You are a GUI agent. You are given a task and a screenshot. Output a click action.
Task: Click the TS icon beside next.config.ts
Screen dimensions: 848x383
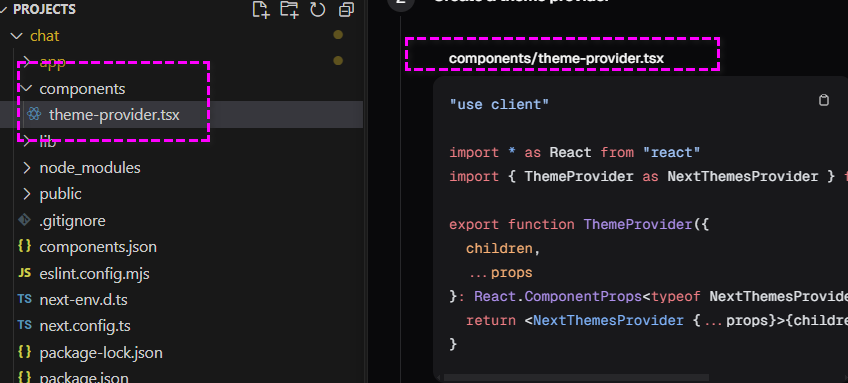click(x=24, y=325)
